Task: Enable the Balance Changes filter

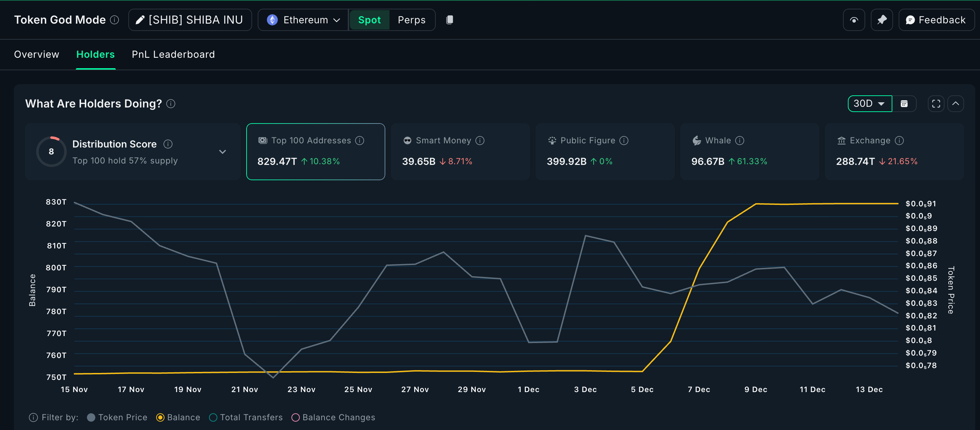Action: [x=296, y=417]
